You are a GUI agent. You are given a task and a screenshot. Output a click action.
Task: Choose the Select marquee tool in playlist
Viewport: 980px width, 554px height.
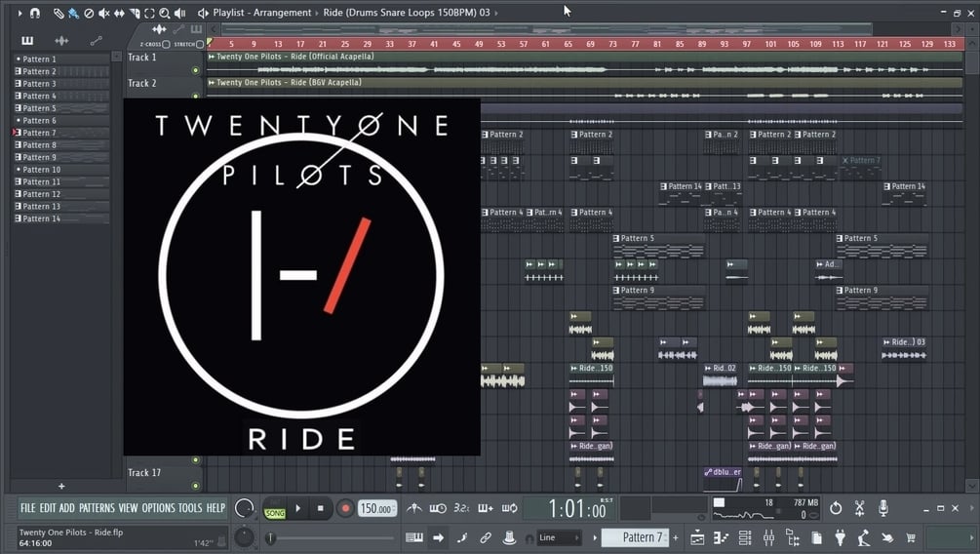pyautogui.click(x=149, y=13)
